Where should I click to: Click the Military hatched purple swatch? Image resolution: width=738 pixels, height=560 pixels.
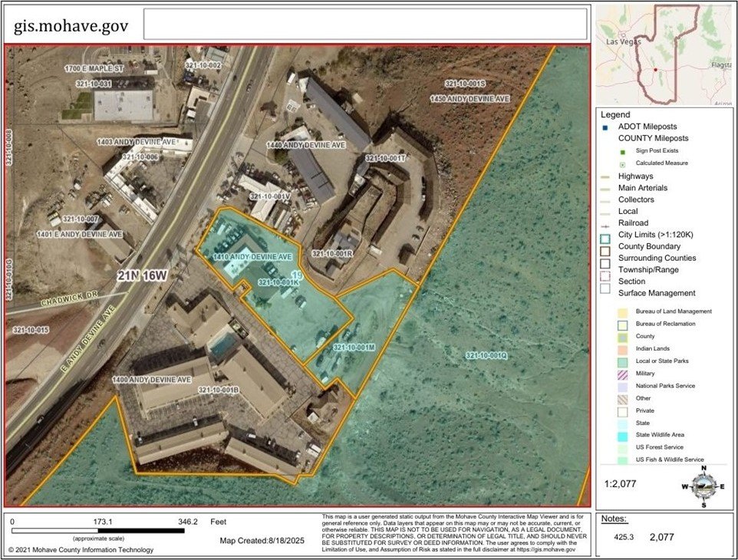tap(623, 373)
